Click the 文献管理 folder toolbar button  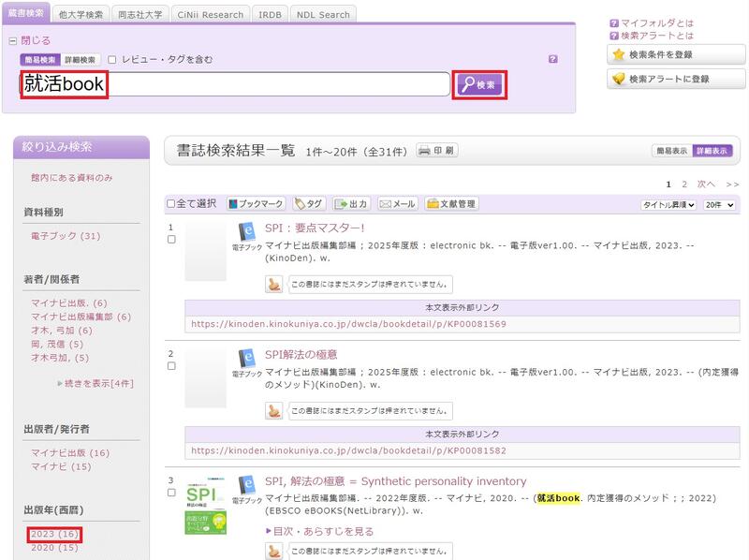(x=452, y=204)
